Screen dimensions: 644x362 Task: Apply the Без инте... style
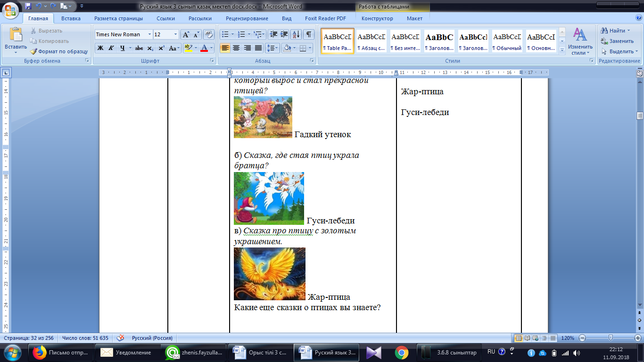[405, 41]
